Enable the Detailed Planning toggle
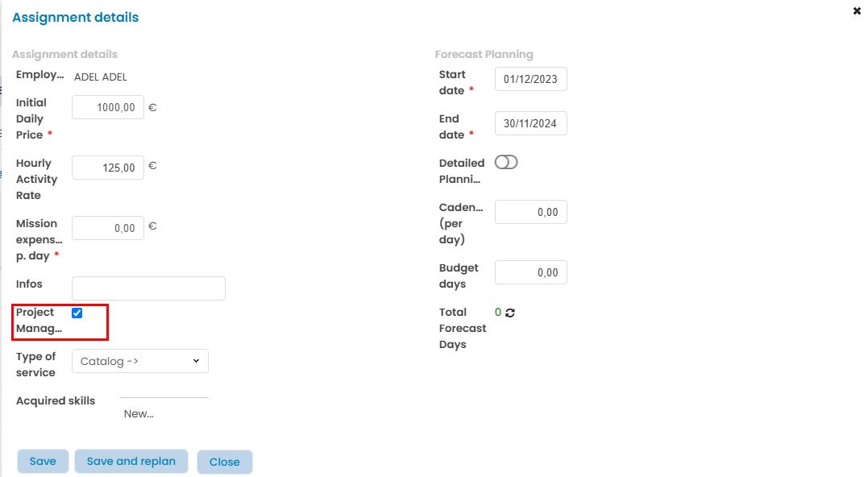Viewport: 868px width, 477px height. (506, 163)
